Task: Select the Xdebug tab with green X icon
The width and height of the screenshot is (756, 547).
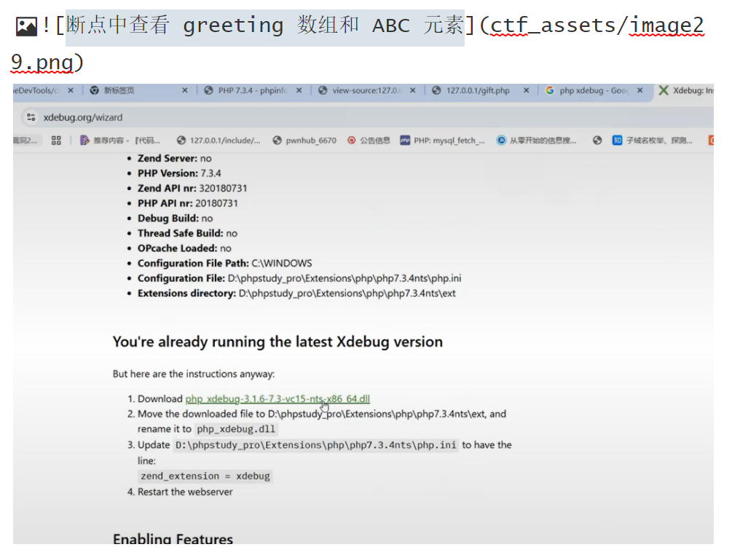Action: (x=685, y=90)
